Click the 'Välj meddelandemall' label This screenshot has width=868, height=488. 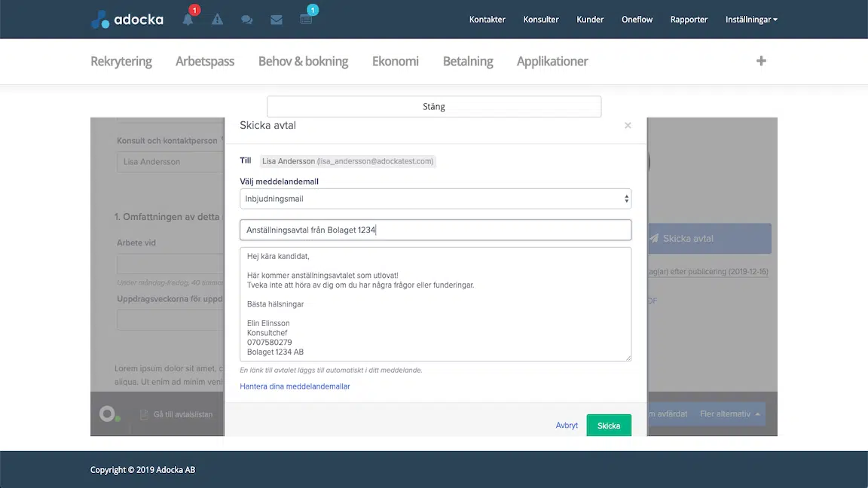click(x=279, y=181)
